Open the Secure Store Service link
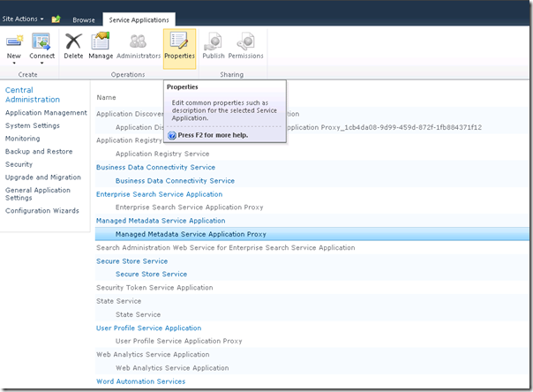 click(x=131, y=261)
